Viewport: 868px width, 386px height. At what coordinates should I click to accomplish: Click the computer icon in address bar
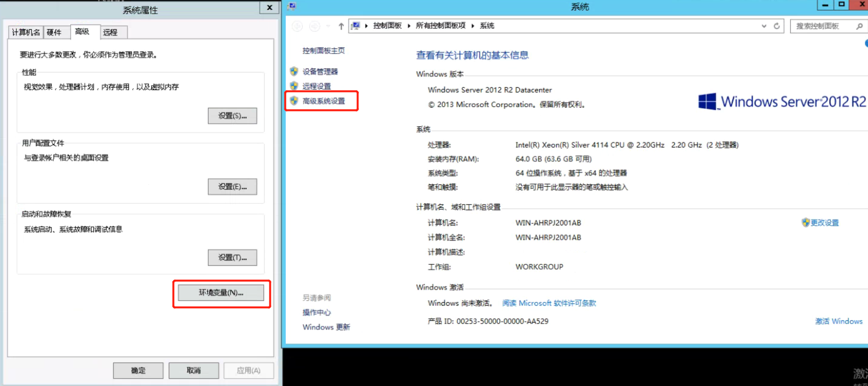pyautogui.click(x=356, y=26)
